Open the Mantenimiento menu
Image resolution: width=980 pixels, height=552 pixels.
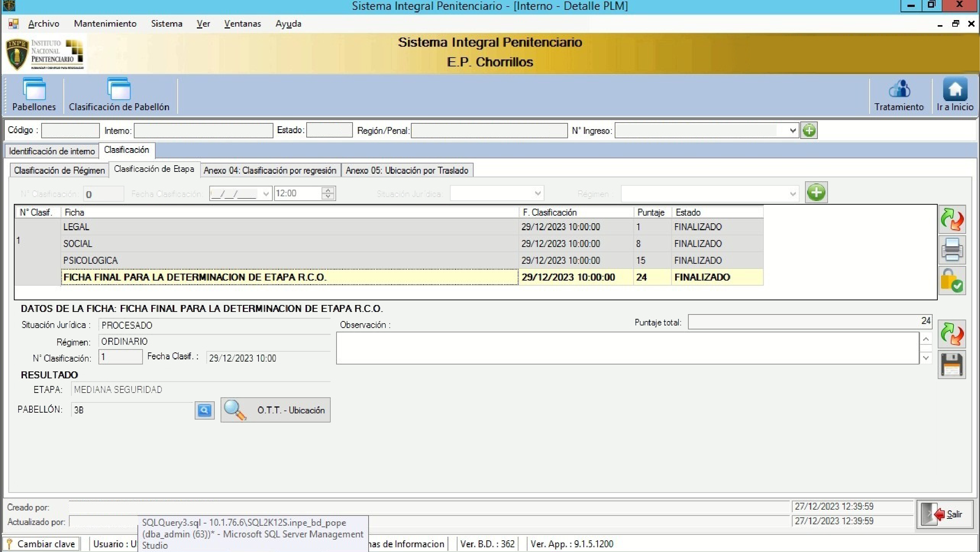[x=105, y=24]
